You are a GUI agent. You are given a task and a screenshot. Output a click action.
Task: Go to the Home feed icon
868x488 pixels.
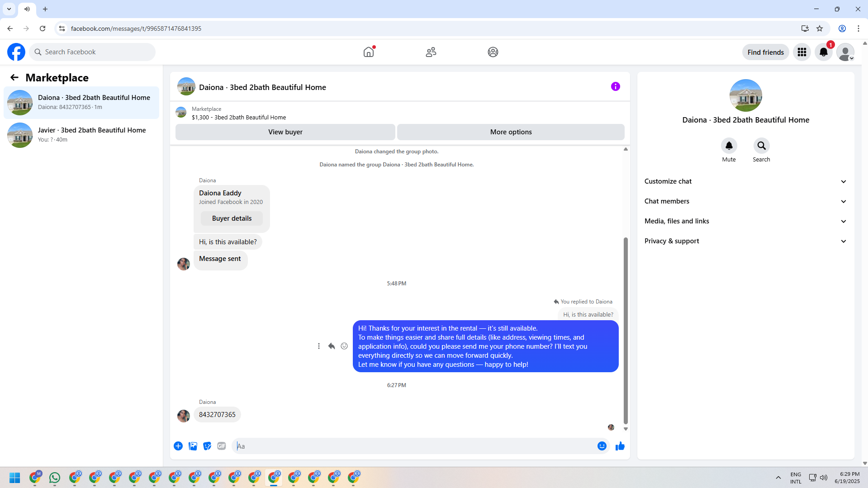point(369,52)
